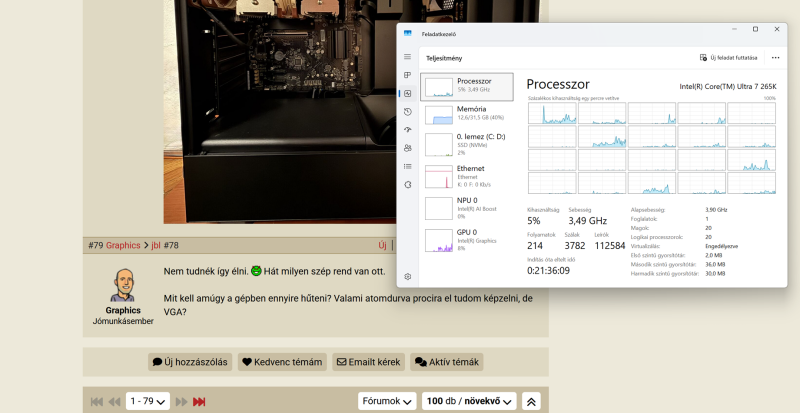
Task: Open the Processes page icon in Task Manager
Action: (x=407, y=75)
